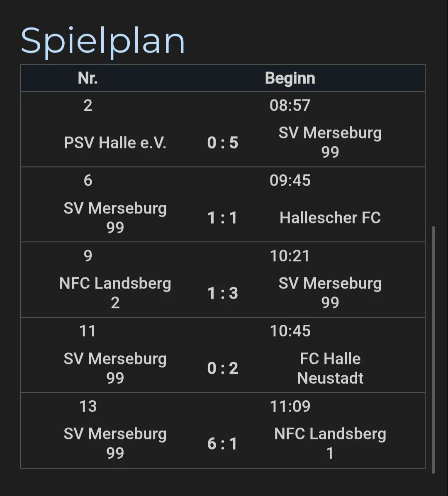Image resolution: width=448 pixels, height=496 pixels.
Task: Open Hallescher FC team entry
Action: pyautogui.click(x=330, y=218)
